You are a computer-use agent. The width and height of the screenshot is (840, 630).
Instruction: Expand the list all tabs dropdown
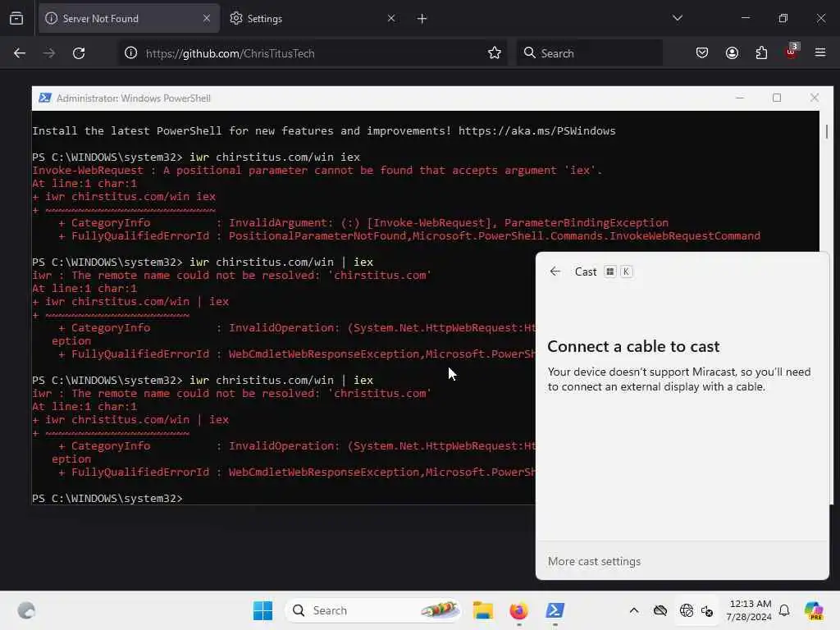[677, 18]
